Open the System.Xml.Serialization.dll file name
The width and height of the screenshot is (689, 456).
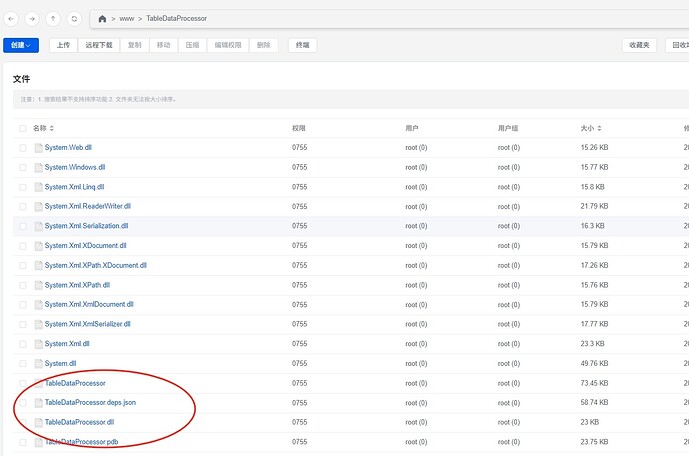(x=87, y=226)
